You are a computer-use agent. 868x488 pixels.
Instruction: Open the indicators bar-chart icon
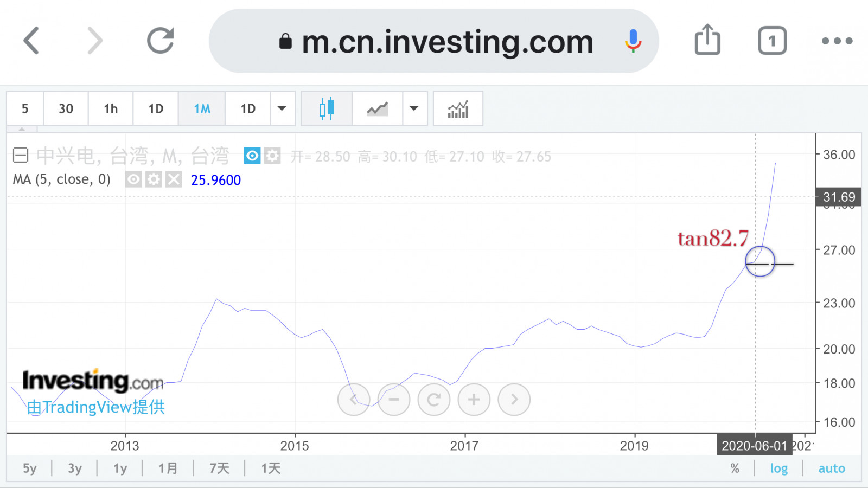(x=458, y=109)
